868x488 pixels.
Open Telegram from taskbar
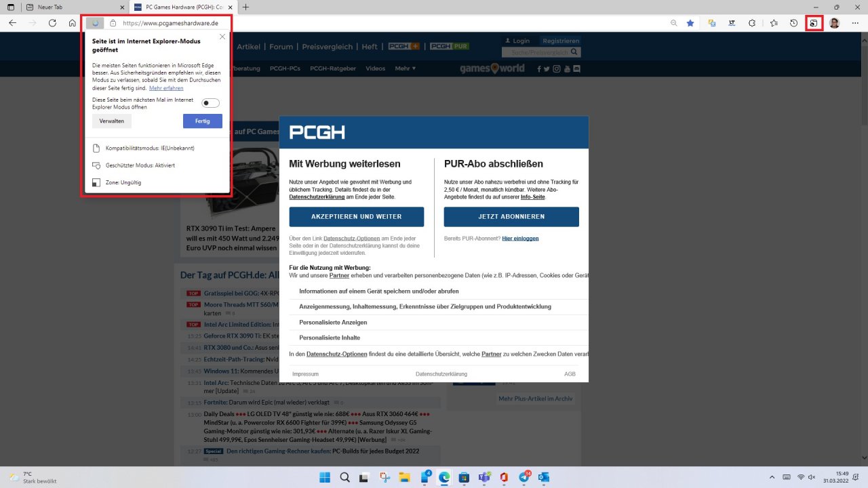[524, 477]
